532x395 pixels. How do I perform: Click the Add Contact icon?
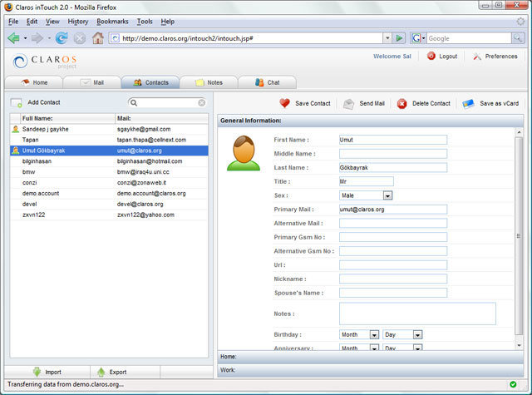coord(16,102)
